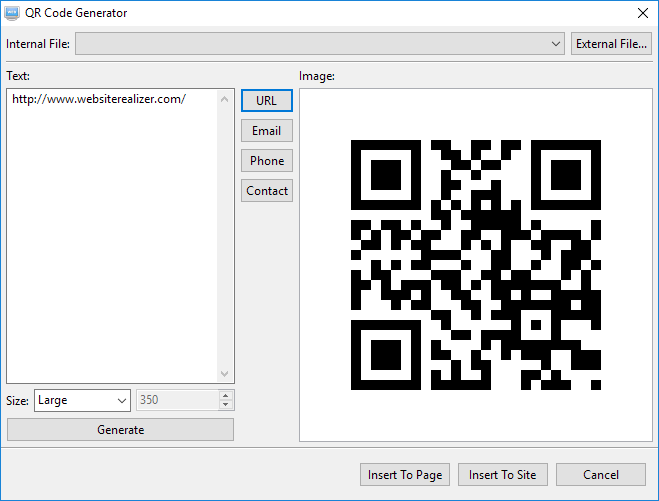659x501 pixels.
Task: Open the Size dropdown showing Large
Action: point(82,400)
